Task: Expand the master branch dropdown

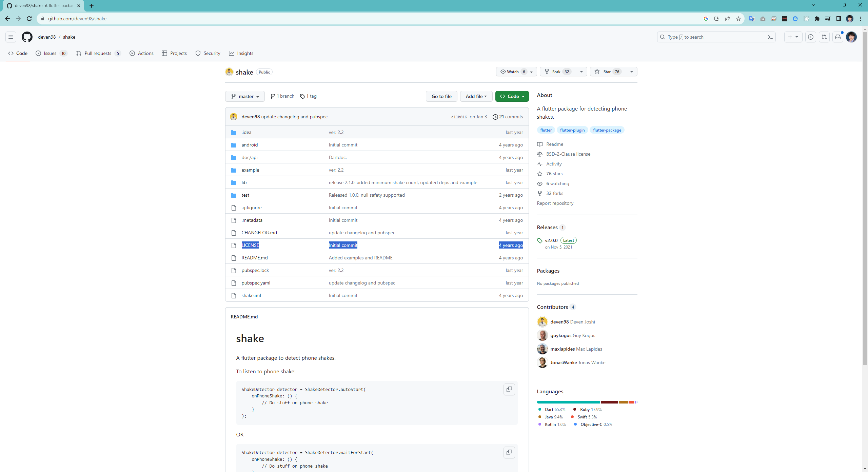Action: (x=245, y=96)
